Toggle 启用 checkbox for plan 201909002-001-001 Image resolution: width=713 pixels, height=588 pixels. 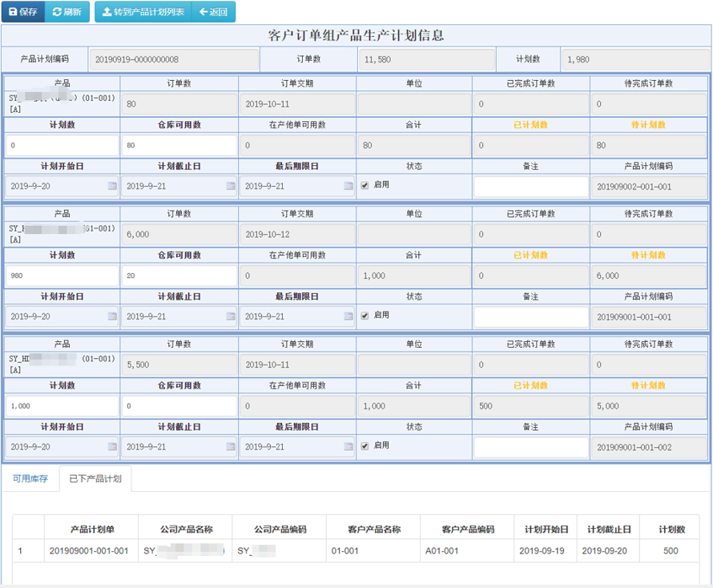pyautogui.click(x=365, y=185)
